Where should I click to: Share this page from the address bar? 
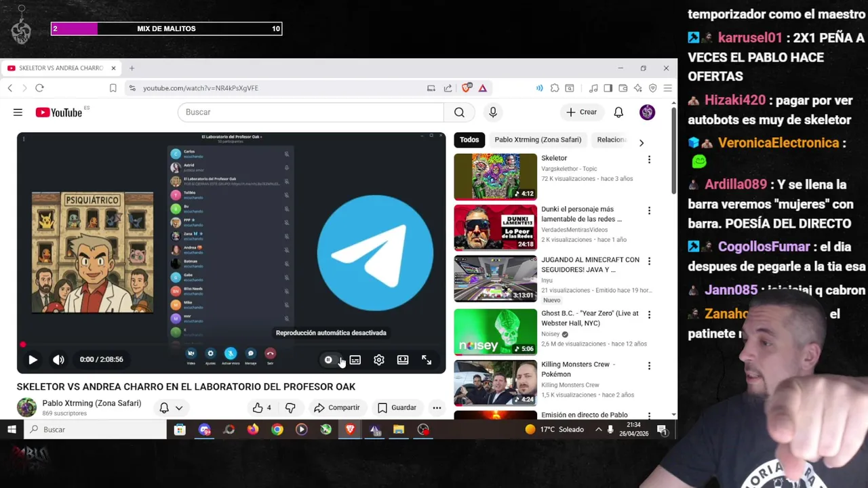coord(448,88)
